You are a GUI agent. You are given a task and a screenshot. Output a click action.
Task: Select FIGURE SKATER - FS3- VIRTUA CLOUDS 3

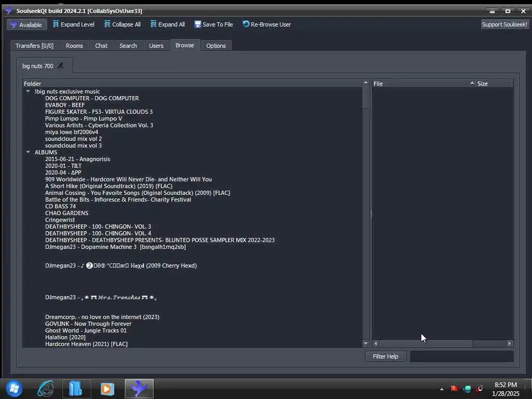pyautogui.click(x=99, y=112)
